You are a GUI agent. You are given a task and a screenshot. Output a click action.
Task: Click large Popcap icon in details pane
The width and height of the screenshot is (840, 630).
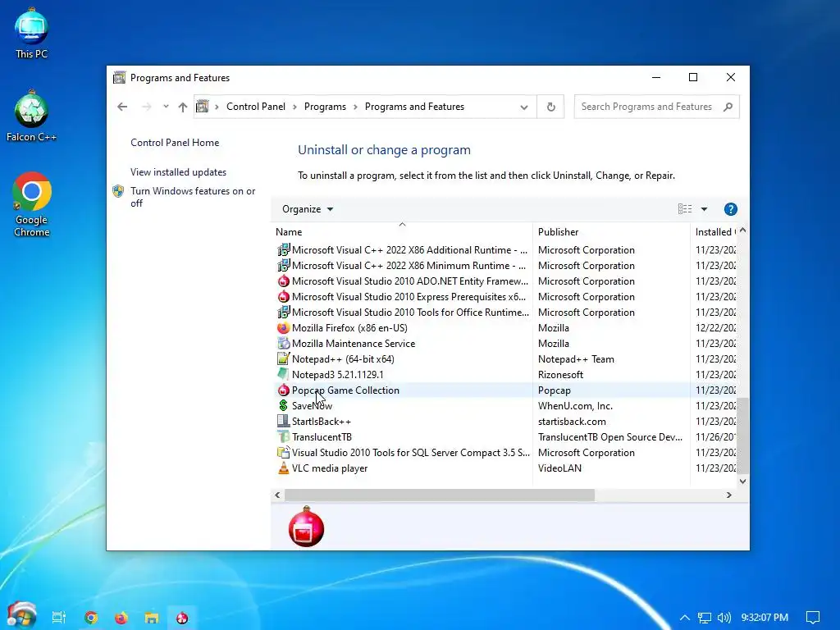[306, 527]
